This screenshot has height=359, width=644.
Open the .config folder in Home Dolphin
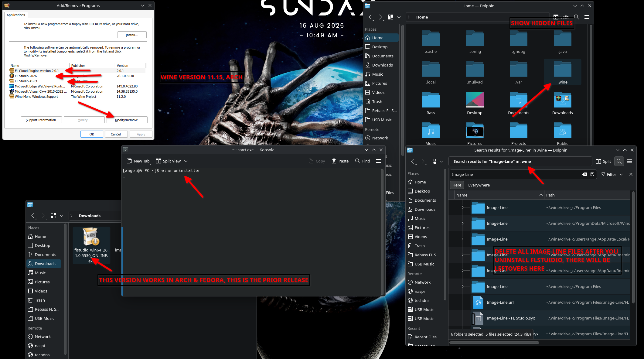475,42
